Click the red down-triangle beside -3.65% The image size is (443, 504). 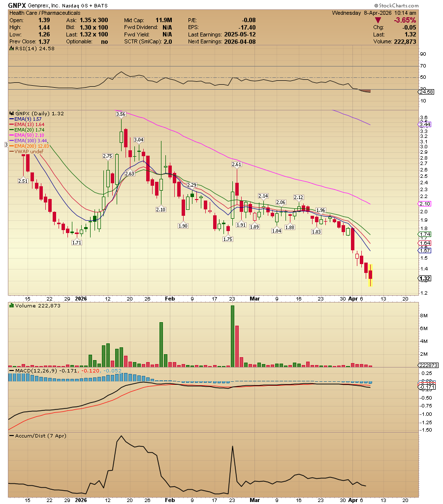378,20
